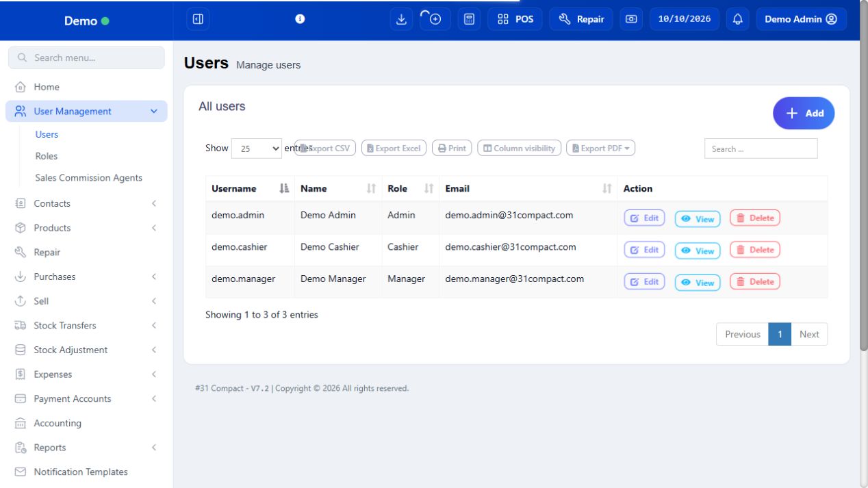Open Notification Templates

[86, 472]
